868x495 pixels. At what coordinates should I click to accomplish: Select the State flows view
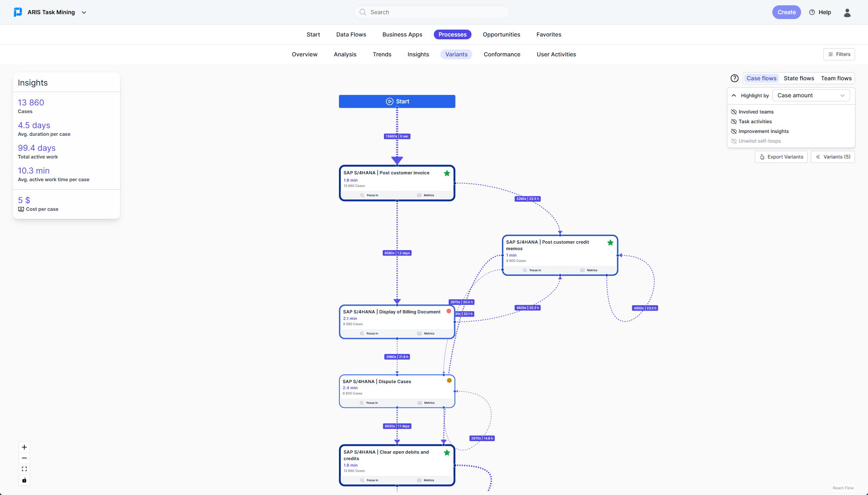coord(799,78)
